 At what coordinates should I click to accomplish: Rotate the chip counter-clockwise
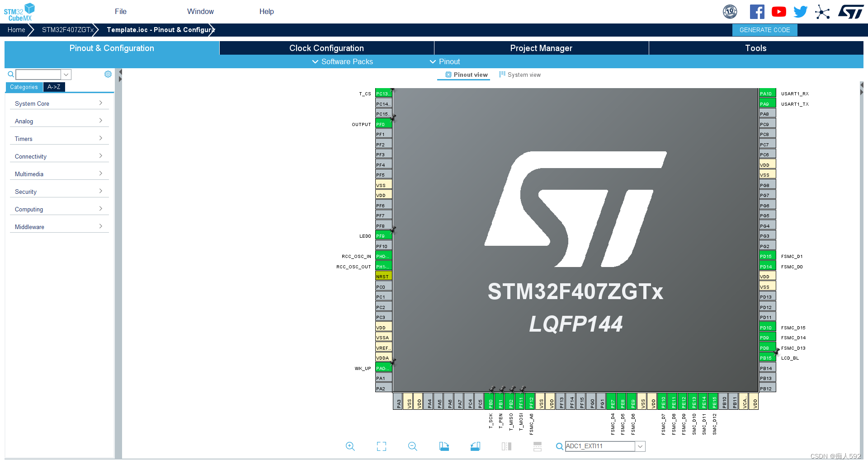point(475,446)
